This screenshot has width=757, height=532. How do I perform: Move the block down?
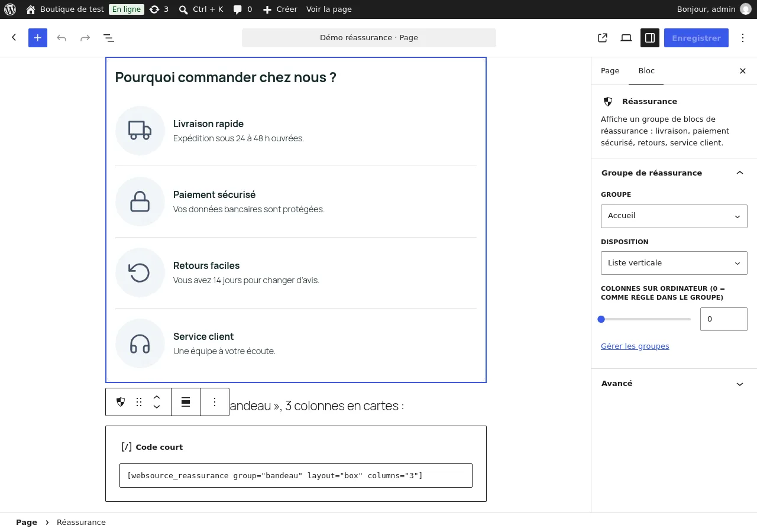(x=157, y=407)
